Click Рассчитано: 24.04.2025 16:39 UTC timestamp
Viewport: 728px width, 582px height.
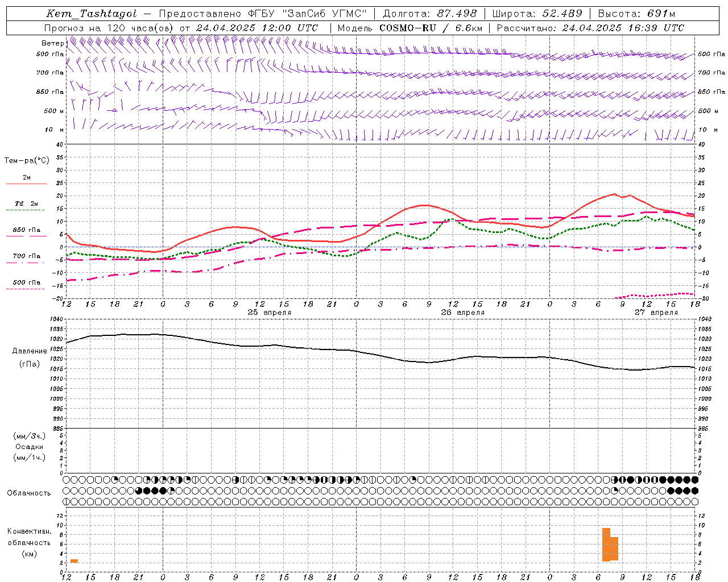pos(590,28)
